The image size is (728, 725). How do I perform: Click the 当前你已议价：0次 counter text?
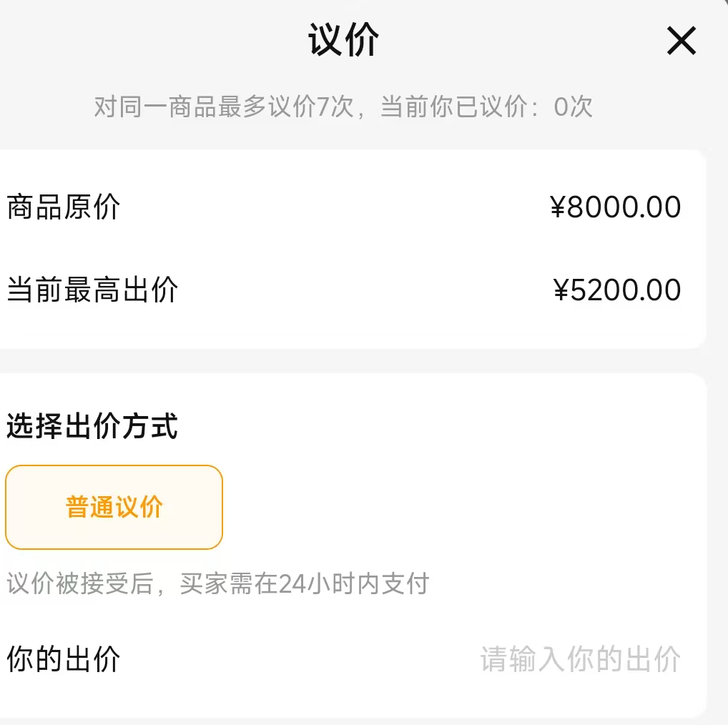coord(486,107)
